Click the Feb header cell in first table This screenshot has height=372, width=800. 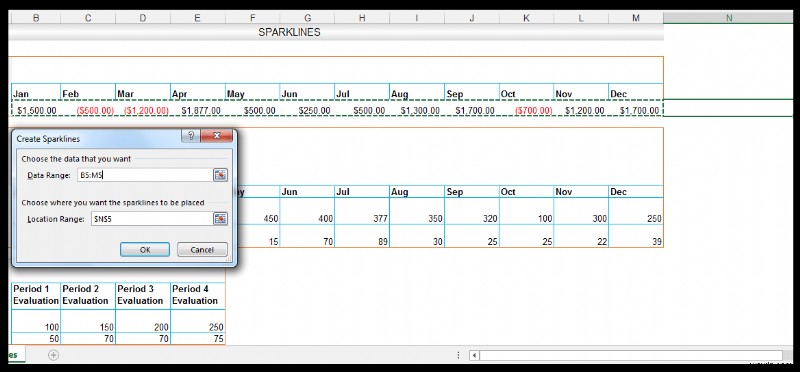point(88,92)
